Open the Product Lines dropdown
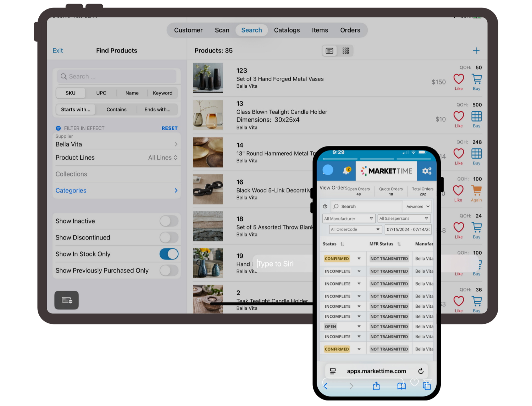This screenshot has width=532, height=406. (x=162, y=158)
